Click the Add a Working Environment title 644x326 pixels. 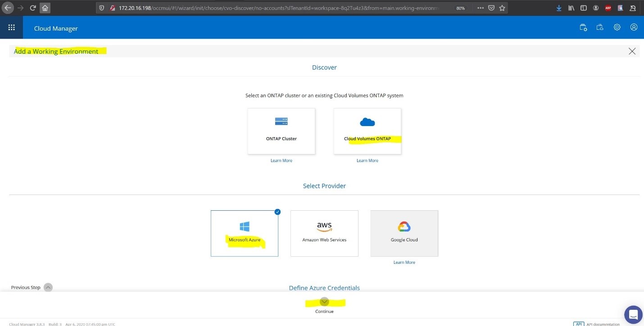click(x=56, y=51)
